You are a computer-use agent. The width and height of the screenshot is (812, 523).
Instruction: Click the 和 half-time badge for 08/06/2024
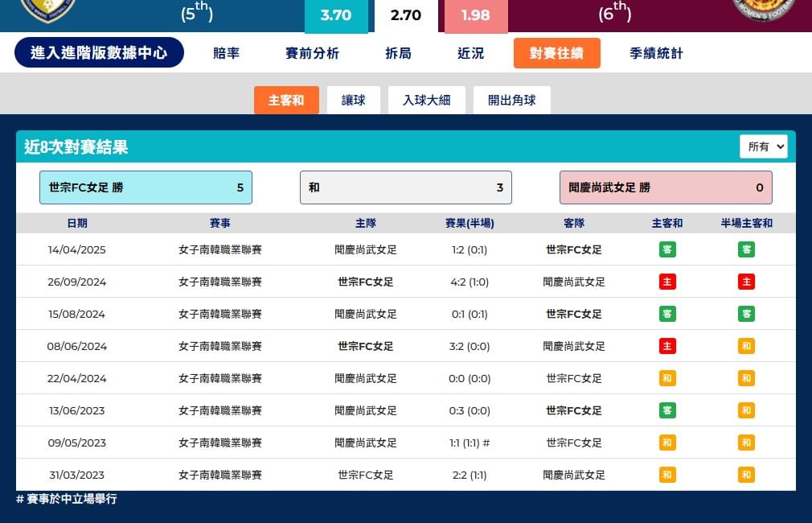coord(746,346)
